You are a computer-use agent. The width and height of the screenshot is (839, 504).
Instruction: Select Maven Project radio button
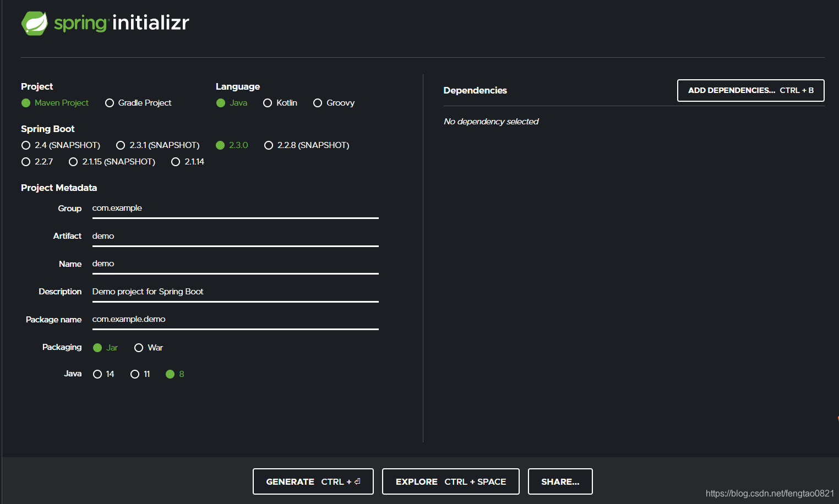click(x=55, y=103)
